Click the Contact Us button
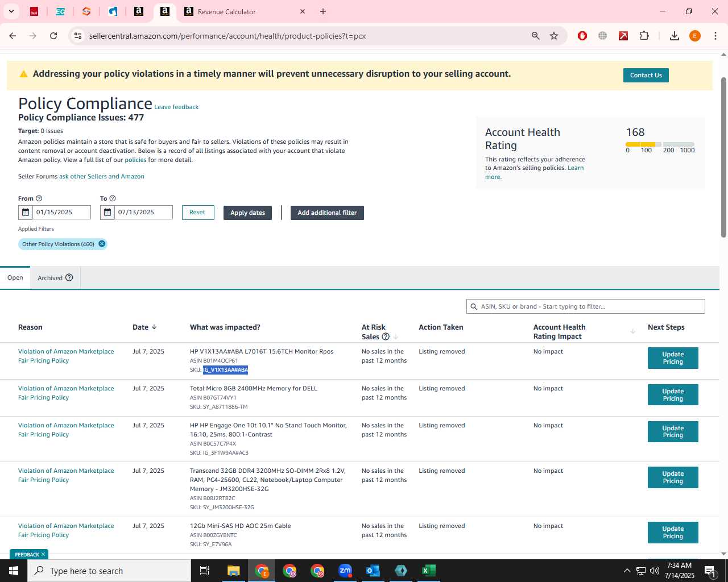Screen dimensions: 728x582 (x=646, y=75)
